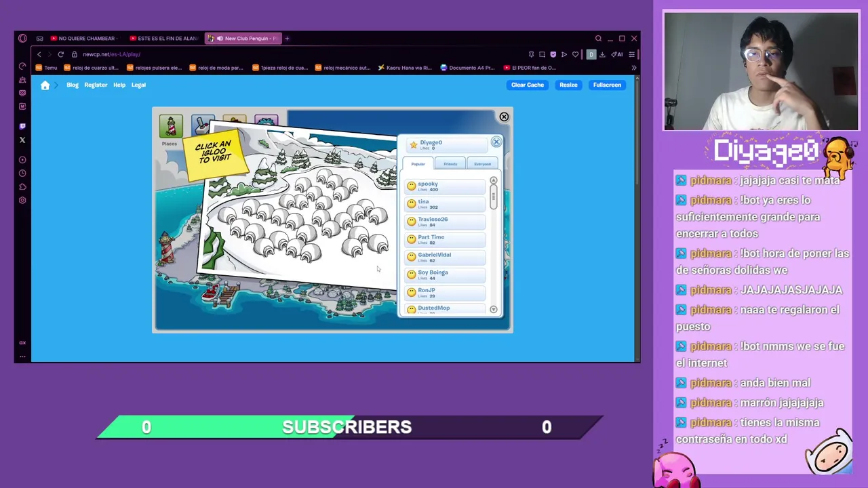Open the 'Kaoru Hana wa Ri...' bookmark

click(405, 68)
